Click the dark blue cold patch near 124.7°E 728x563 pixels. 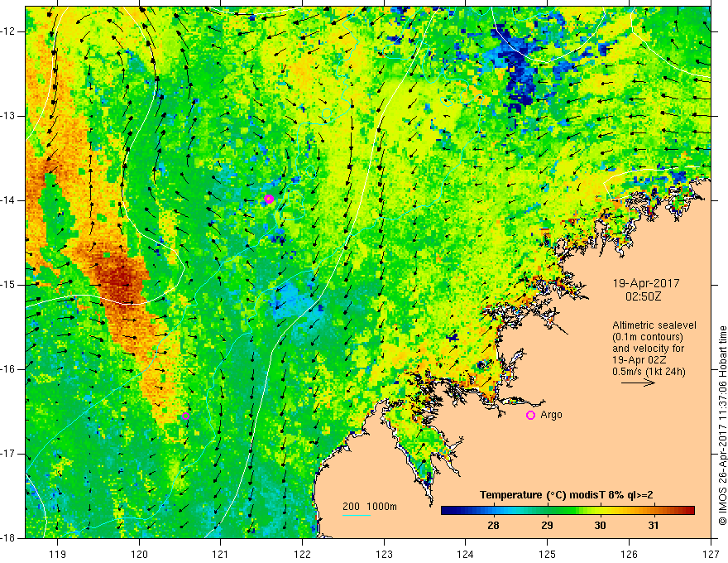(518, 70)
